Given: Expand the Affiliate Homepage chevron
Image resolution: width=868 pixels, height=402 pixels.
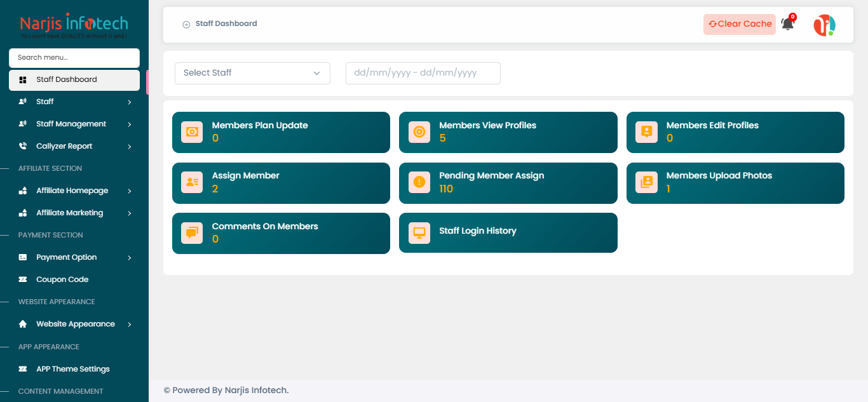Looking at the screenshot, I should pos(129,191).
